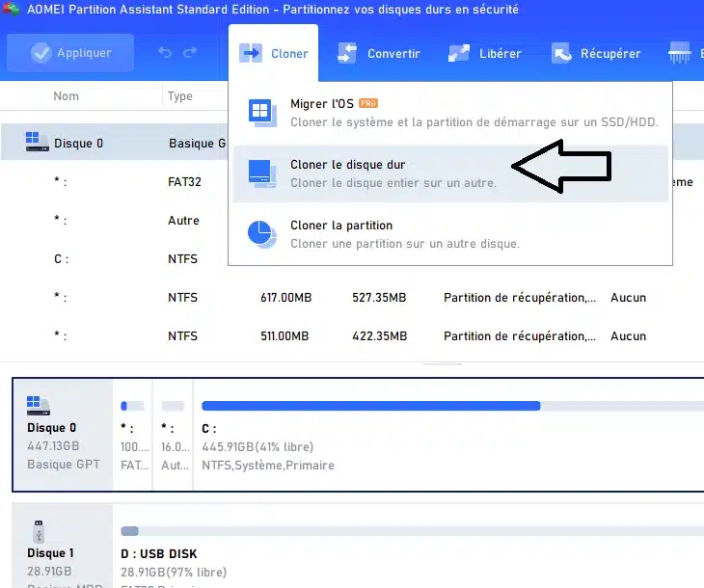Click the Cloner toolbar icon
The height and width of the screenshot is (588, 704).
click(x=251, y=53)
